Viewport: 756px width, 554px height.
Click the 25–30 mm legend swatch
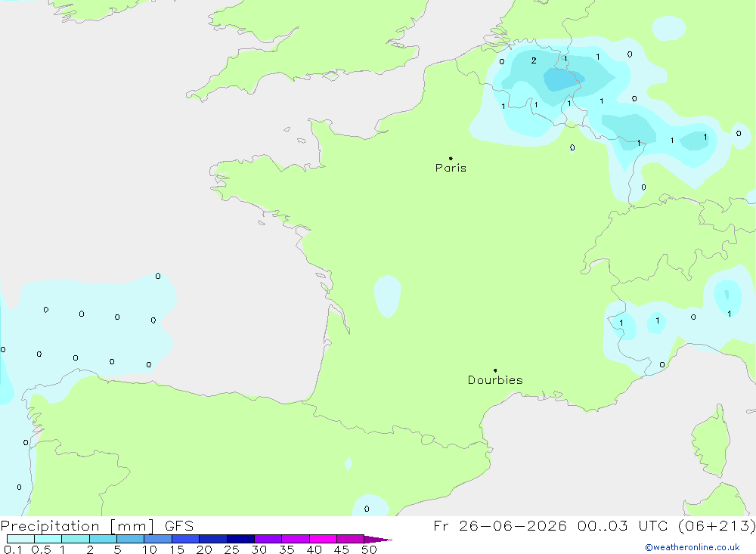240,539
